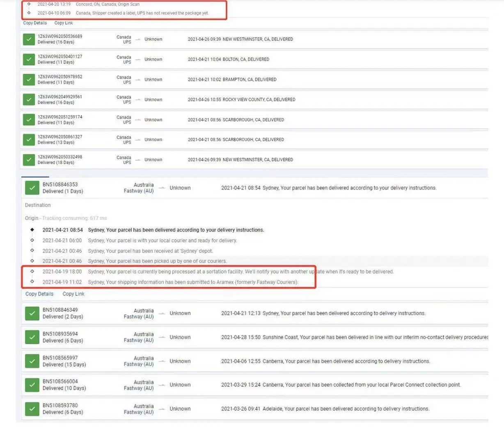Expand tracking number 1Z63W0962050401127

[x=60, y=56]
